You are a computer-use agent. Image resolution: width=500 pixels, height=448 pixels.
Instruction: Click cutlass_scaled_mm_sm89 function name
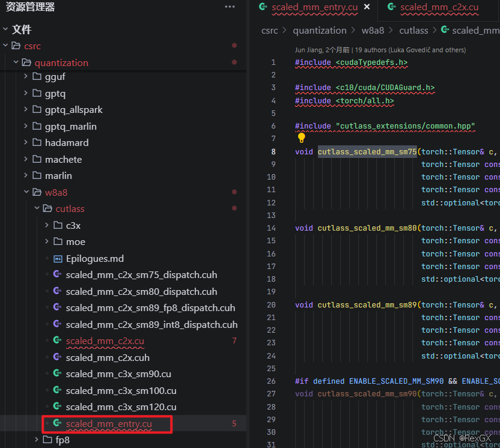pos(367,305)
